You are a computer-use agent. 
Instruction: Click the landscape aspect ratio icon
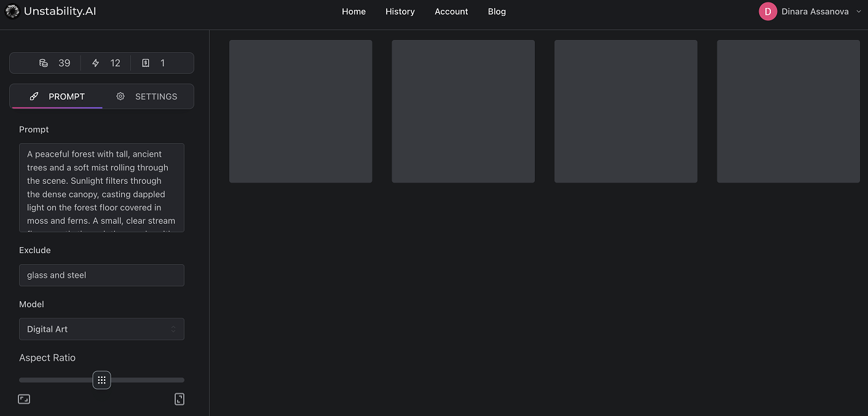pos(24,399)
